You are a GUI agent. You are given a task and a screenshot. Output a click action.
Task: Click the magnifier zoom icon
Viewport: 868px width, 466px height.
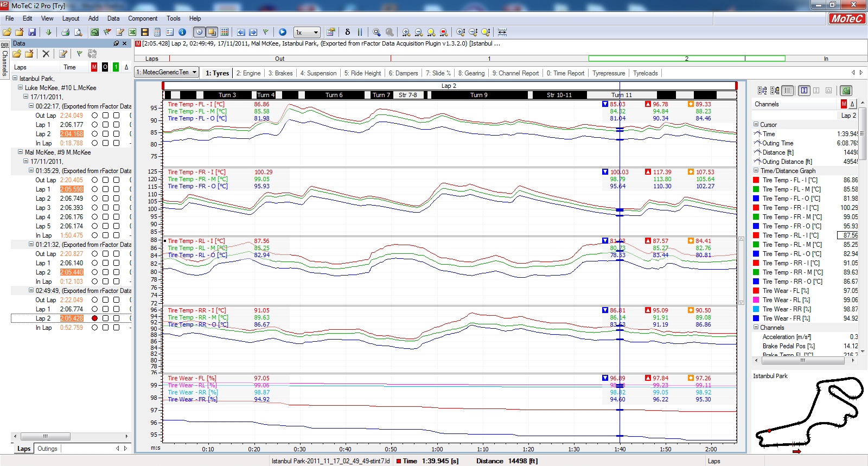[x=376, y=32]
